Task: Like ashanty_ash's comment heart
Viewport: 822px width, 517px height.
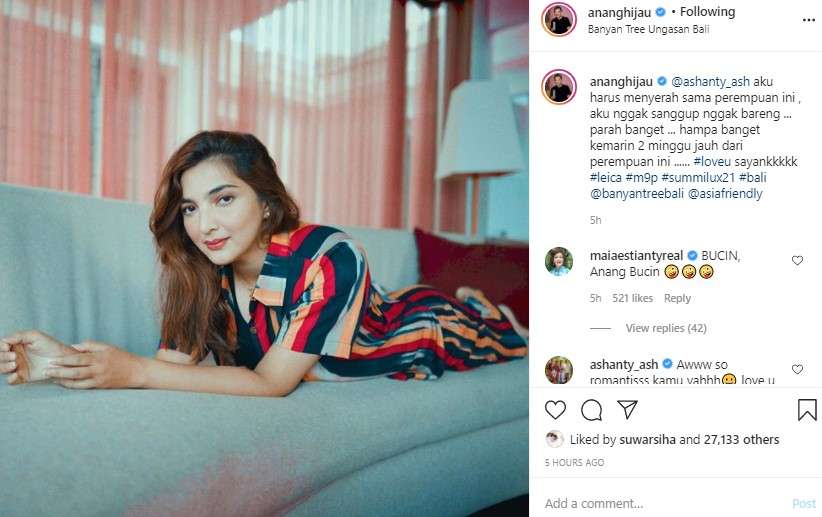Action: pos(797,369)
